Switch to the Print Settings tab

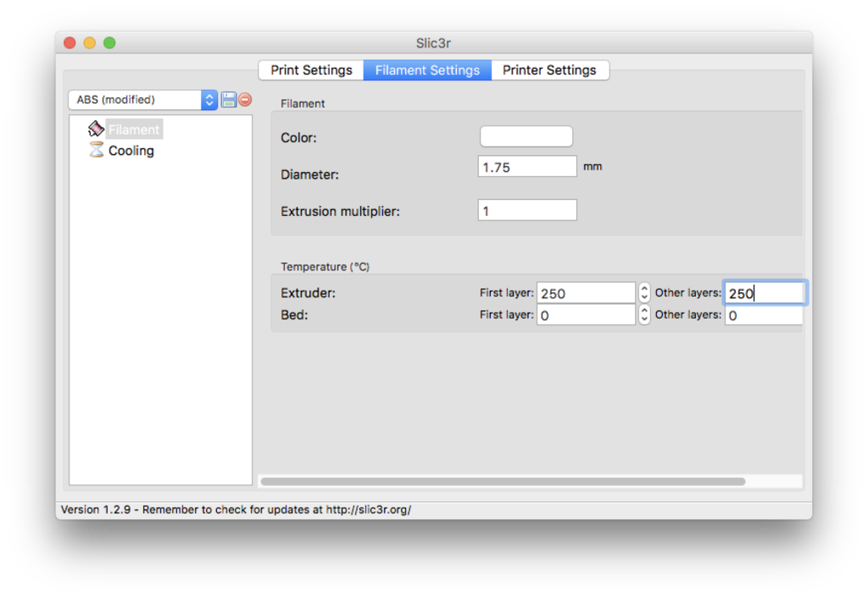[311, 70]
